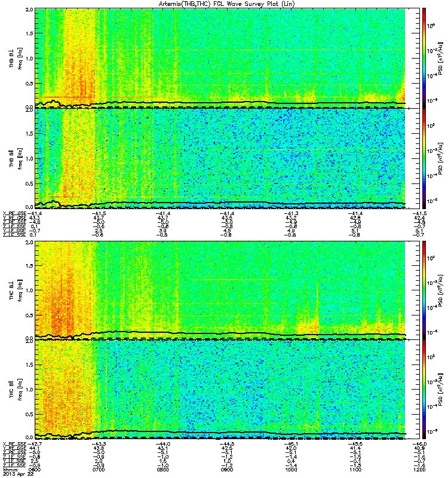448x478 pixels.
Task: Click the 1000 time tick label
Action: coord(291,470)
